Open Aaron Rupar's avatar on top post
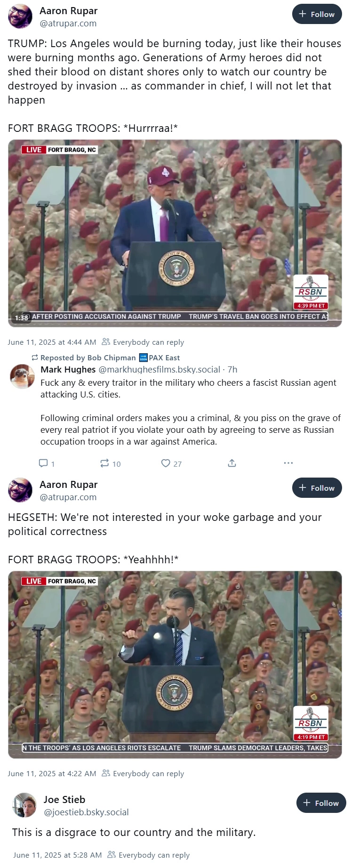Screen dimensions: 351x868 point(20,16)
